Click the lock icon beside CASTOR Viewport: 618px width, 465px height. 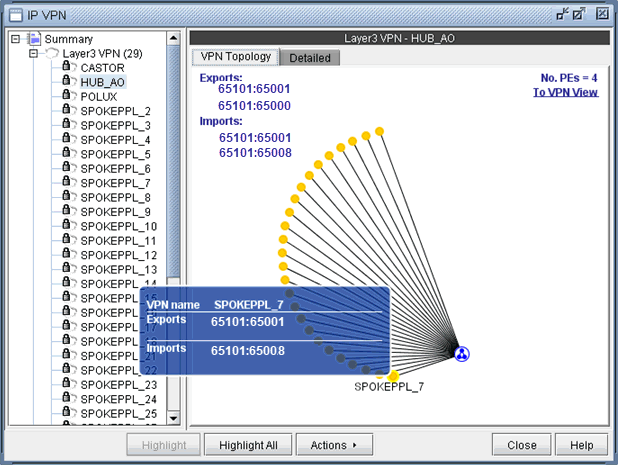(x=69, y=67)
